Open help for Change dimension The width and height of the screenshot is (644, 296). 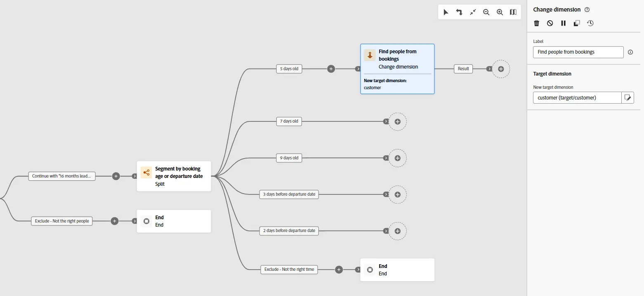tap(587, 9)
